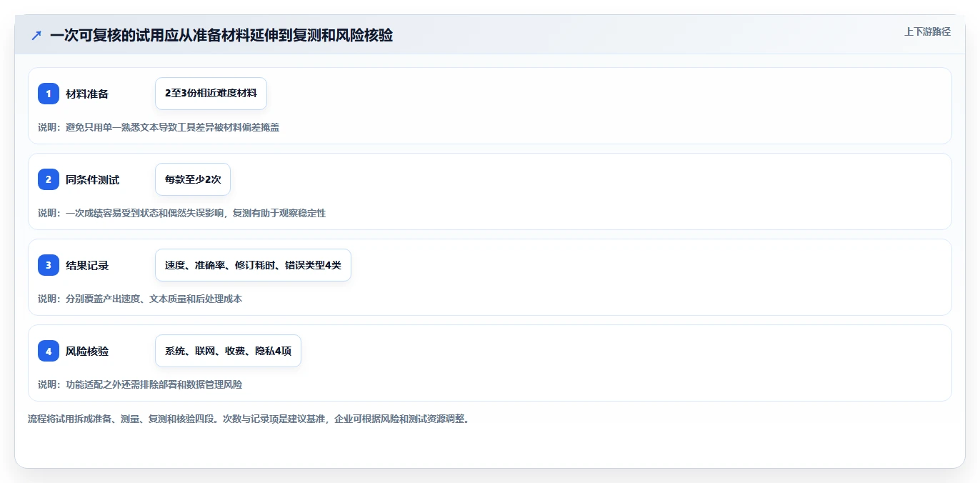Click step number 4 badge for 风险核验
Viewport: 980px width, 483px height.
49,351
